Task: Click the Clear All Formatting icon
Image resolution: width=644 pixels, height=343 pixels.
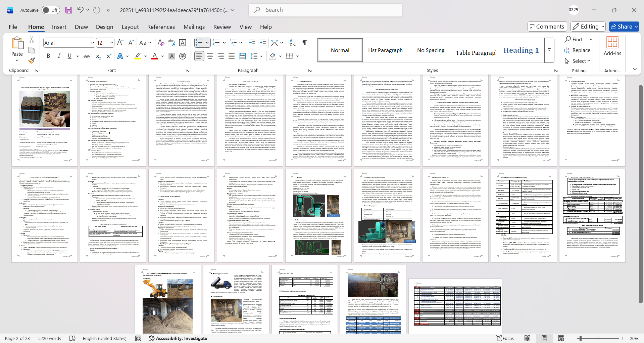Action: [161, 43]
